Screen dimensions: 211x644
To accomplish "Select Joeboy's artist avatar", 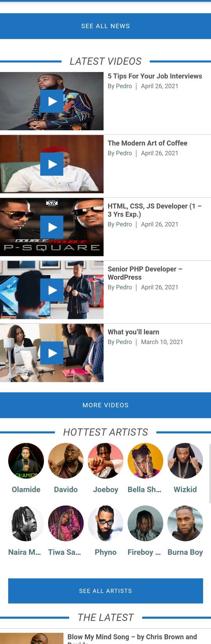I will pyautogui.click(x=105, y=461).
